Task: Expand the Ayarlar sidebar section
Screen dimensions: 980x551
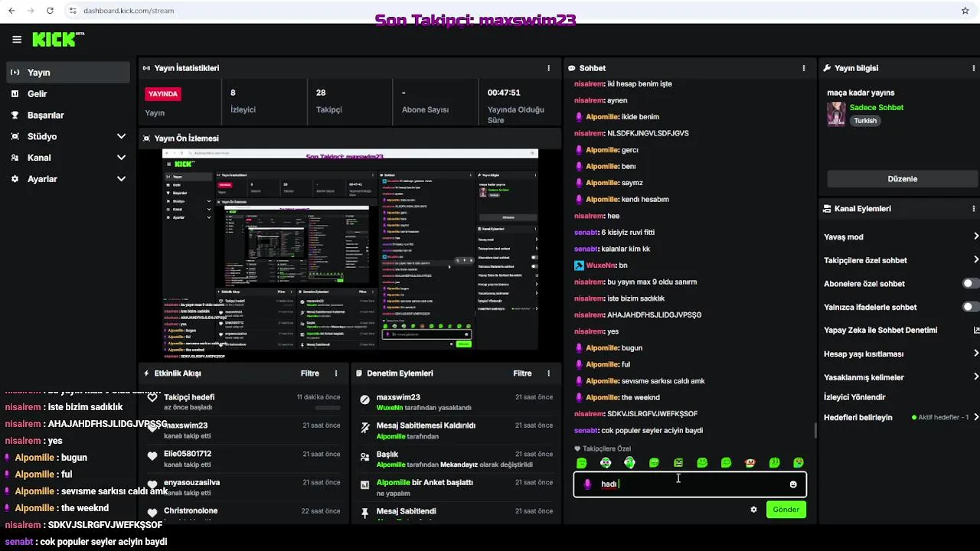Action: point(121,179)
